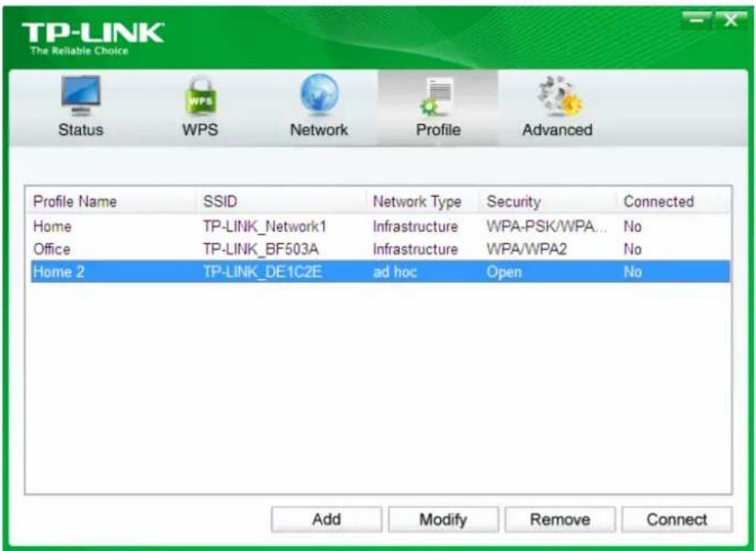Screen dimensions: 756x551
Task: Click the SSID column header
Action: click(x=220, y=202)
